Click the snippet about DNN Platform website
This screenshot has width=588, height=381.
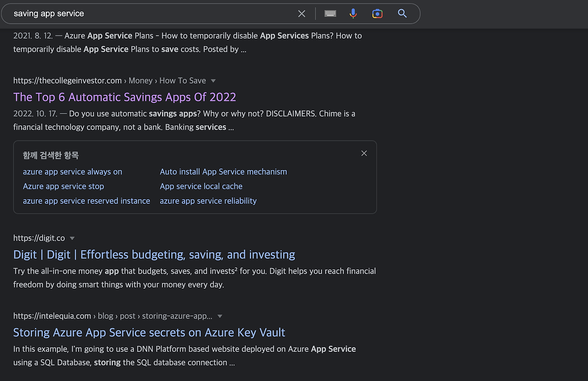pyautogui.click(x=185, y=356)
